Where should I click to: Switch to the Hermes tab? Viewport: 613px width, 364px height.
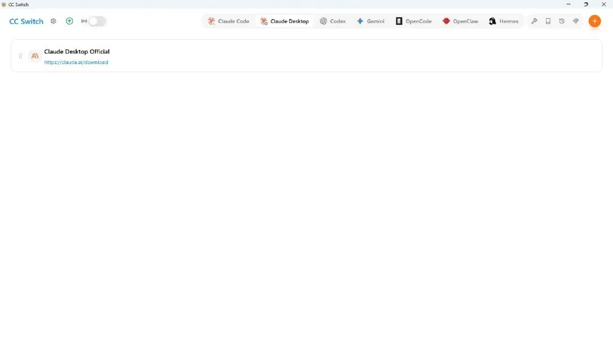coord(503,21)
